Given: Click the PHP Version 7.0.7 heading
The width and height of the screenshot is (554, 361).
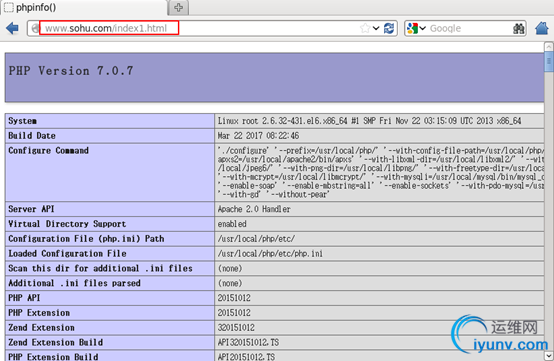Looking at the screenshot, I should pyautogui.click(x=71, y=71).
